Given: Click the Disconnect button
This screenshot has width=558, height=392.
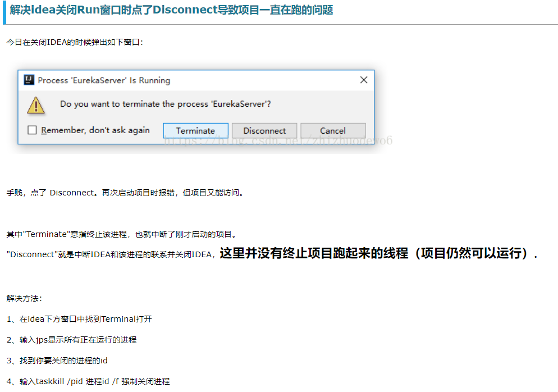Looking at the screenshot, I should [264, 131].
